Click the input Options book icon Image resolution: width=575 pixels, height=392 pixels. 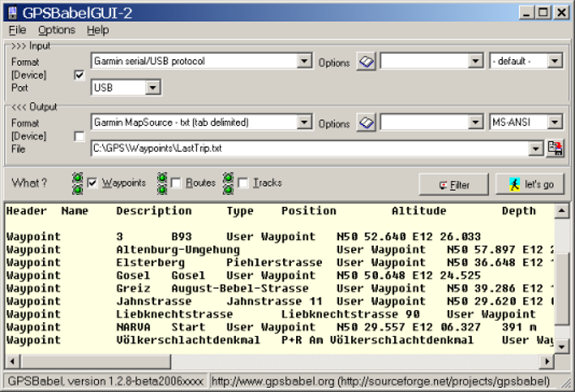coord(366,62)
